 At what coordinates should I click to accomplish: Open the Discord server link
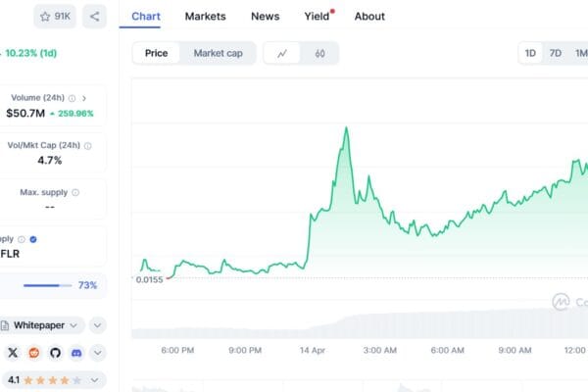76,353
